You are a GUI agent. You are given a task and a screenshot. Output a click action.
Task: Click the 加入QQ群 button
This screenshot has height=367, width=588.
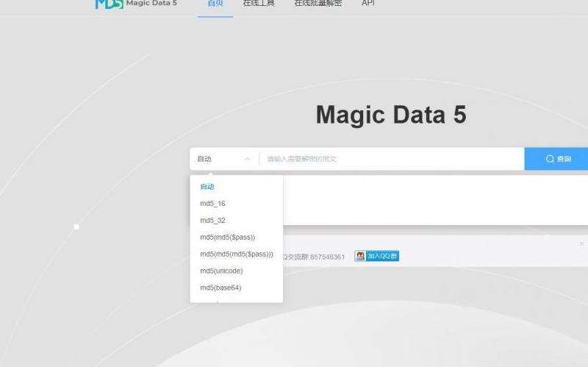pos(376,256)
